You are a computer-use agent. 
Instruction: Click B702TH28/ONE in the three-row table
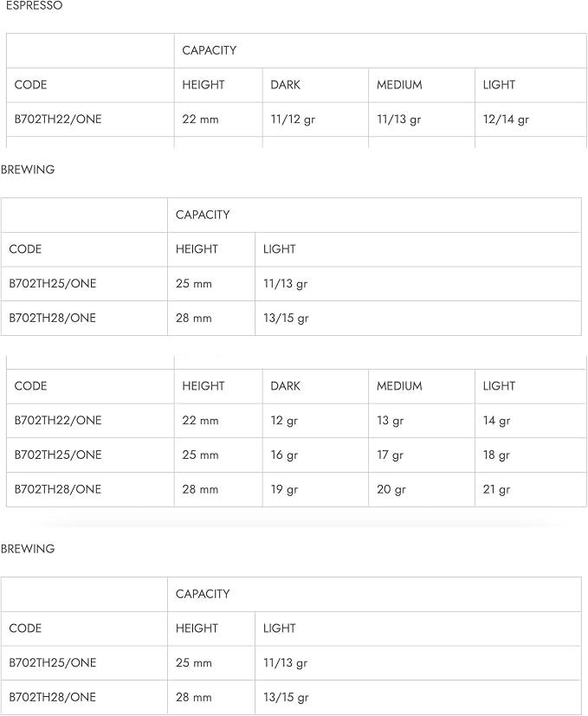(x=58, y=489)
